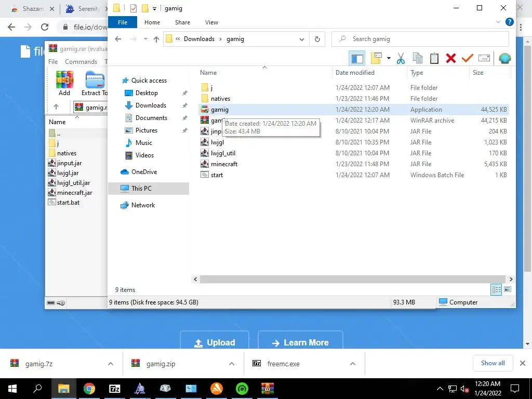Screen dimensions: 532x399
Task: Open Chrome from the Windows taskbar
Action: [89, 389]
